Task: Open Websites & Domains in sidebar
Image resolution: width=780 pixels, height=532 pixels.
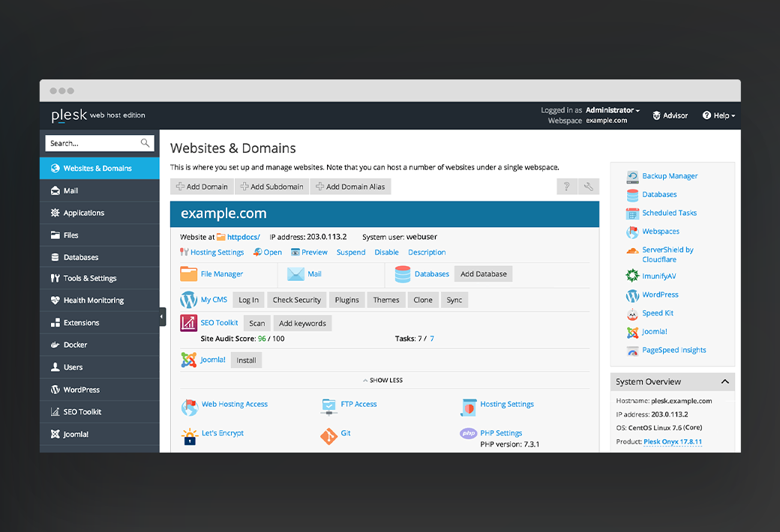Action: click(x=100, y=169)
